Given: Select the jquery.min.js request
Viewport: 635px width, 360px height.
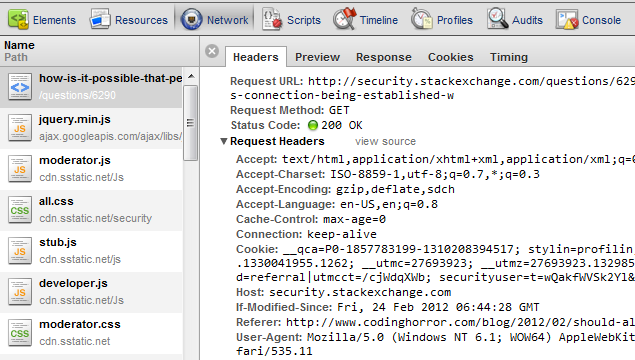Looking at the screenshot, I should [x=91, y=128].
